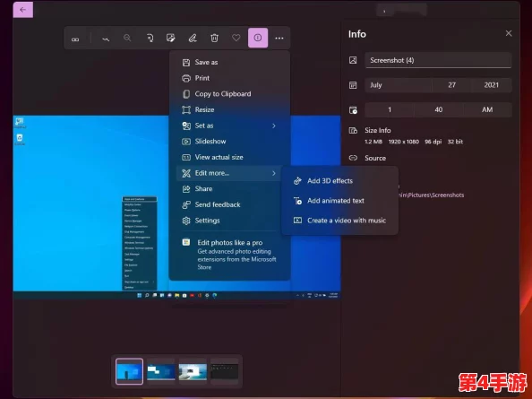Rotate the image with the rotate icon
This screenshot has height=399, width=532.
pos(150,38)
